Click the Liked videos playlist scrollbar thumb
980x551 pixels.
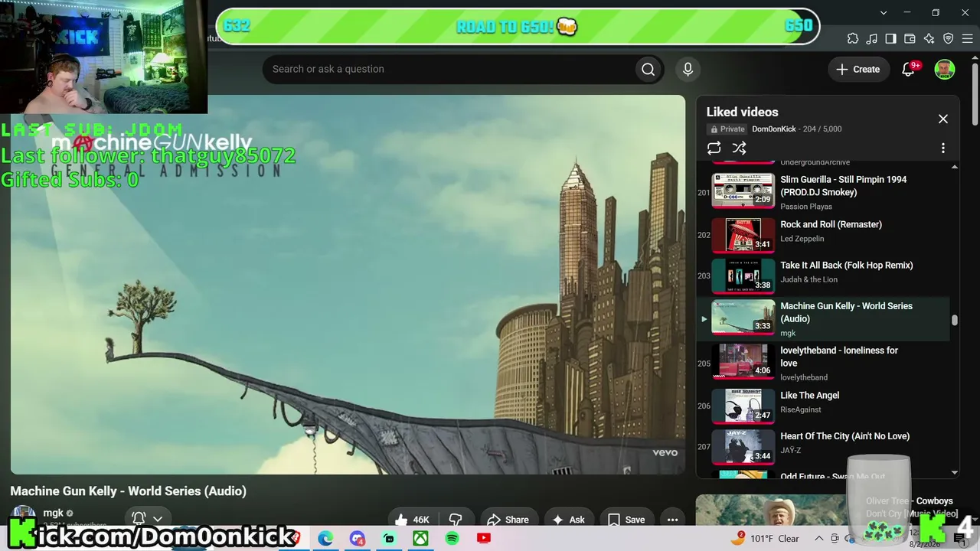tap(954, 321)
